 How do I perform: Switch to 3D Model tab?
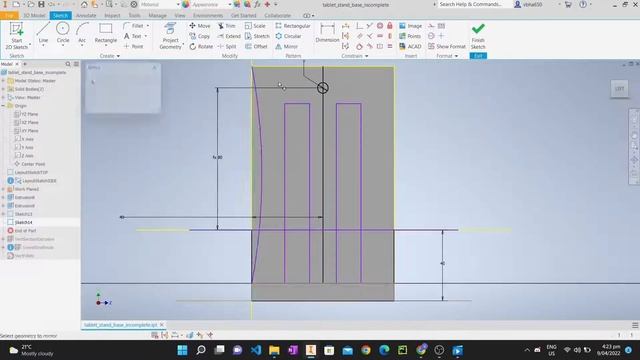(x=34, y=16)
